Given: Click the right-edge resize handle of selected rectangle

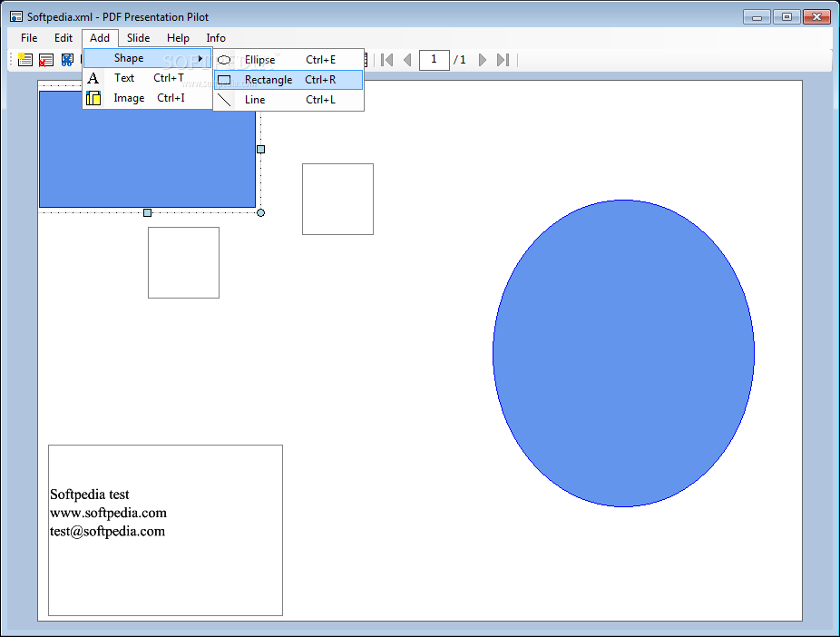Looking at the screenshot, I should (x=261, y=150).
